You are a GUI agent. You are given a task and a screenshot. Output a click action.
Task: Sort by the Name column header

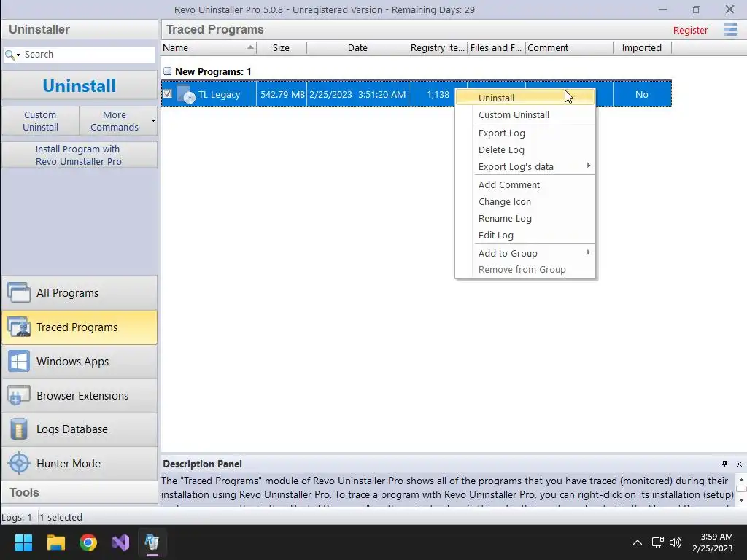(209, 47)
